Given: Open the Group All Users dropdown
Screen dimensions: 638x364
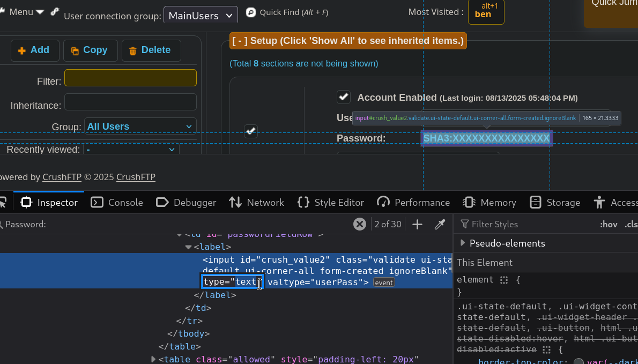Looking at the screenshot, I should (140, 127).
